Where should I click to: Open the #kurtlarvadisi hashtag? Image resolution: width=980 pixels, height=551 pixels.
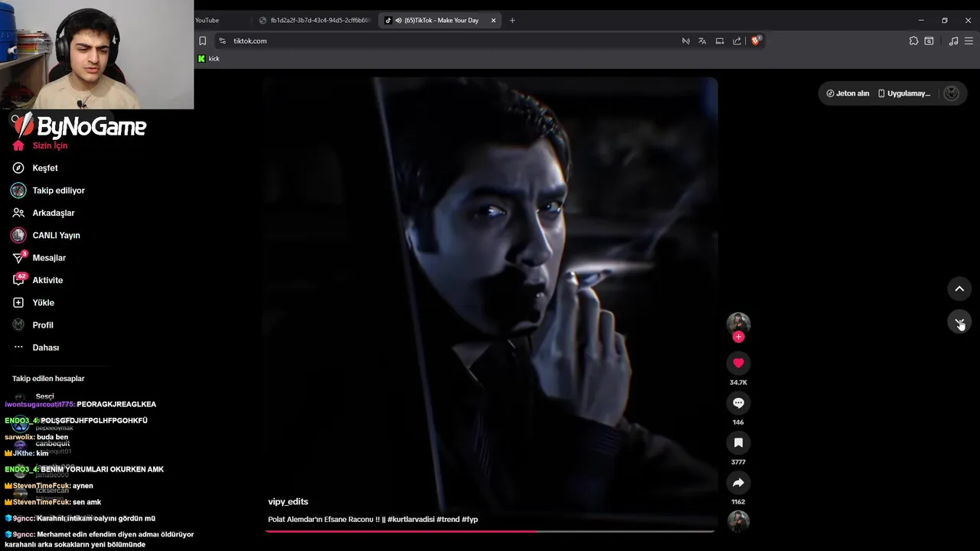click(410, 520)
